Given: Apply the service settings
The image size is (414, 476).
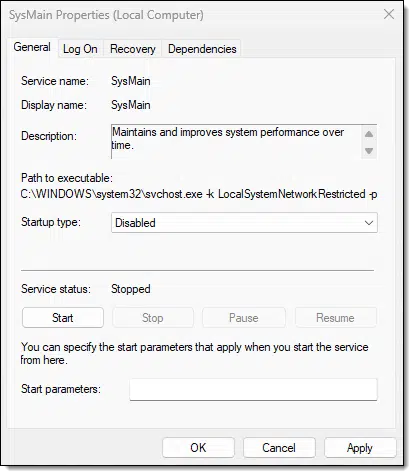Looking at the screenshot, I should click(x=360, y=448).
